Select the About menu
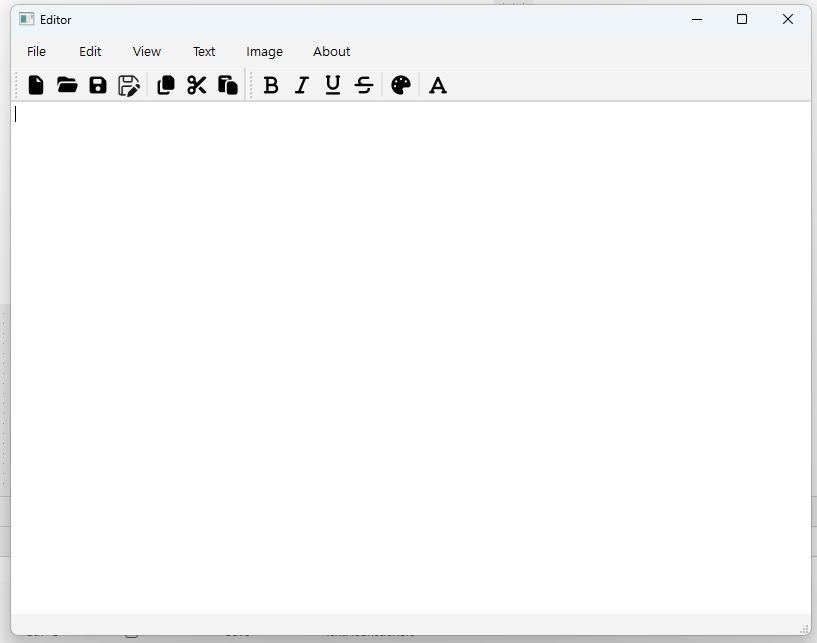The height and width of the screenshot is (643, 817). coord(332,52)
